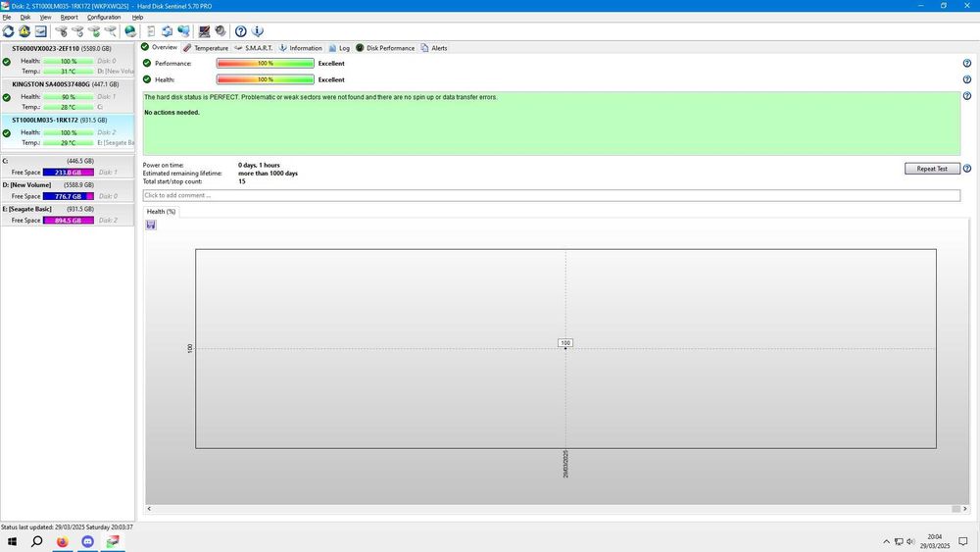Open Firefox from the taskbar
This screenshot has width=980, height=552.
(x=63, y=541)
